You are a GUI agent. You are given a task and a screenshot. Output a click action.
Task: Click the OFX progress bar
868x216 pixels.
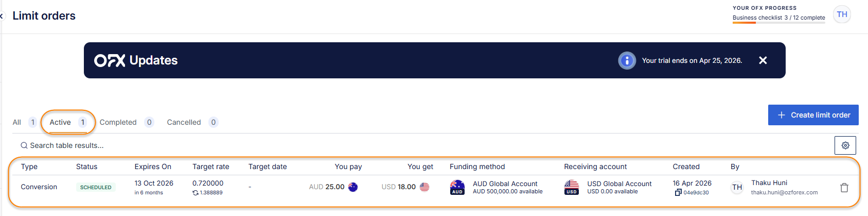(778, 23)
